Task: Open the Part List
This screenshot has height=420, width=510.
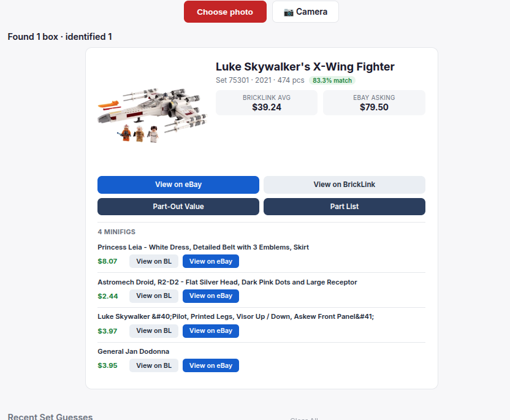Action: pos(344,207)
